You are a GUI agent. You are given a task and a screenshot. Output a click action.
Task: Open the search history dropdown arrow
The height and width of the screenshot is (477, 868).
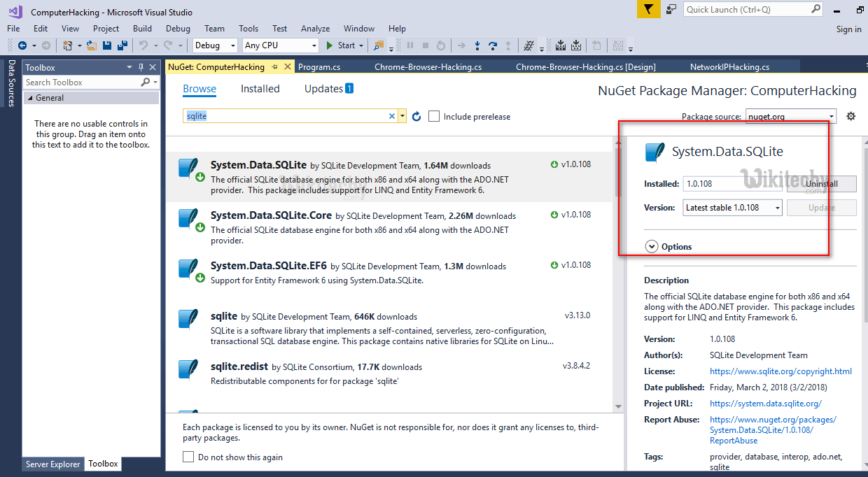pos(402,116)
